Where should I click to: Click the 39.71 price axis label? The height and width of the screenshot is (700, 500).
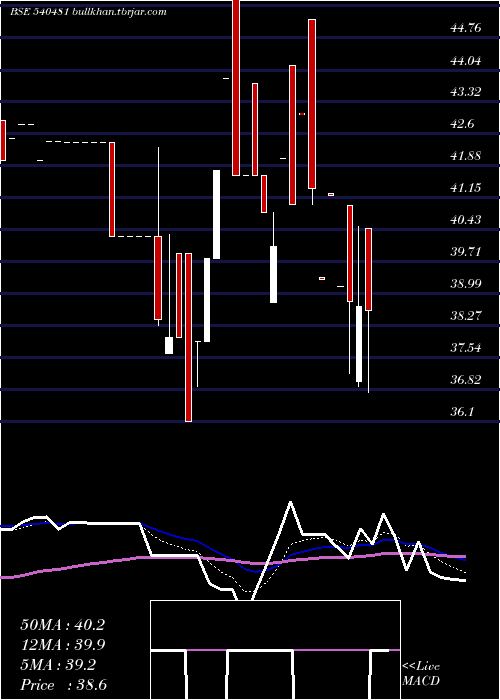click(466, 252)
